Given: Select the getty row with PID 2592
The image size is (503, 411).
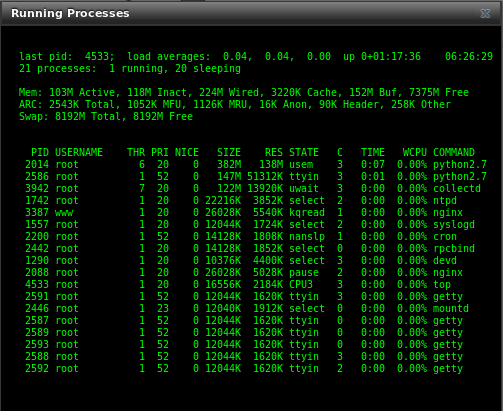Looking at the screenshot, I should tap(244, 368).
